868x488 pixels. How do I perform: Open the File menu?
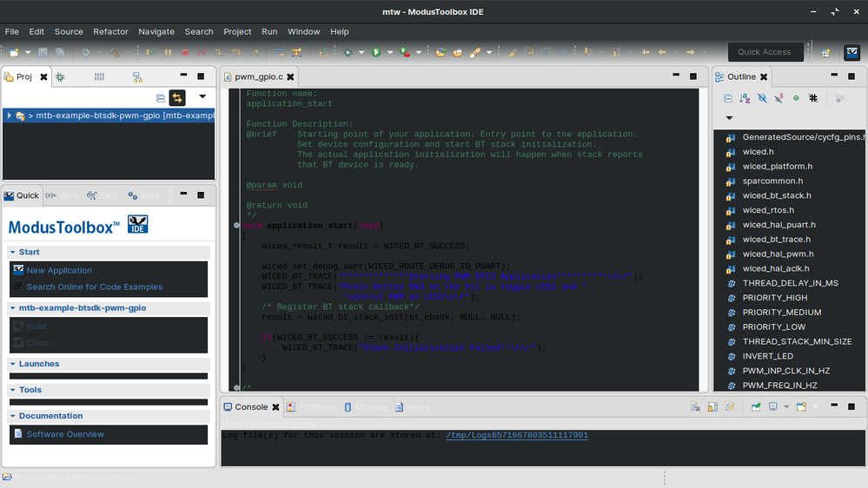click(11, 31)
